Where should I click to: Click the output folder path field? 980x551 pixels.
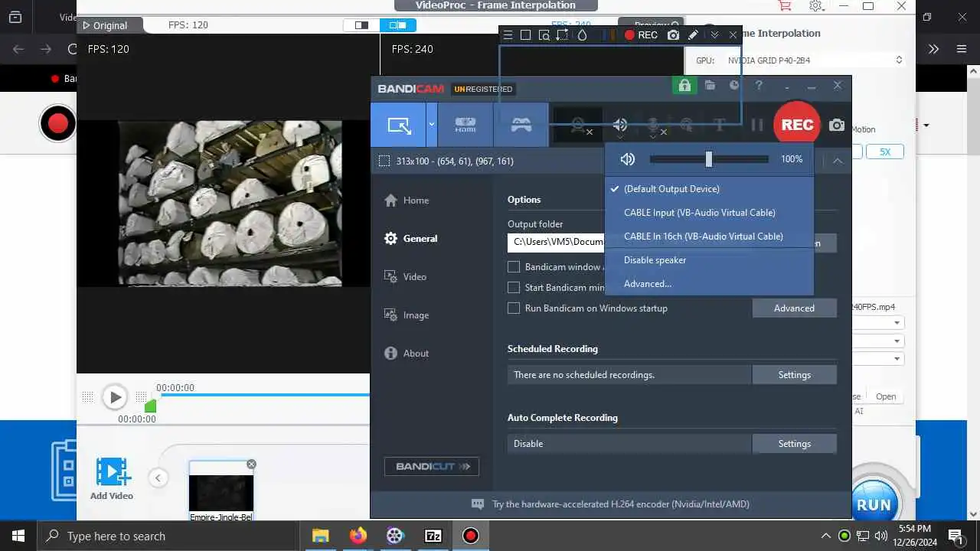click(x=556, y=242)
